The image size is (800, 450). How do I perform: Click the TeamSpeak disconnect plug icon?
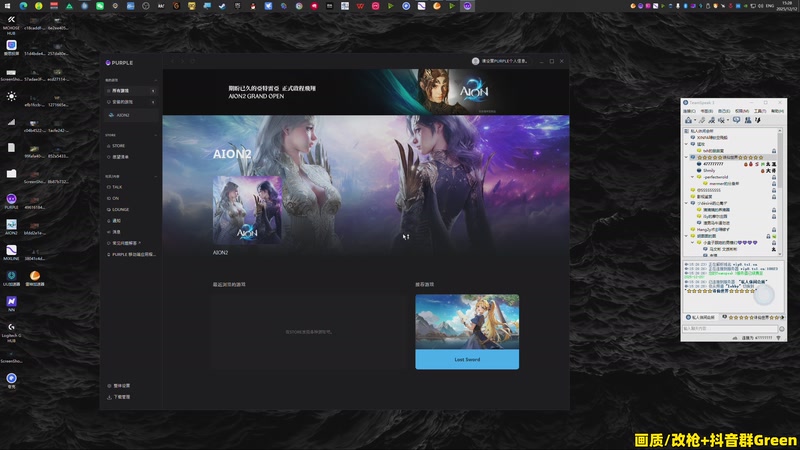pyautogui.click(x=702, y=120)
